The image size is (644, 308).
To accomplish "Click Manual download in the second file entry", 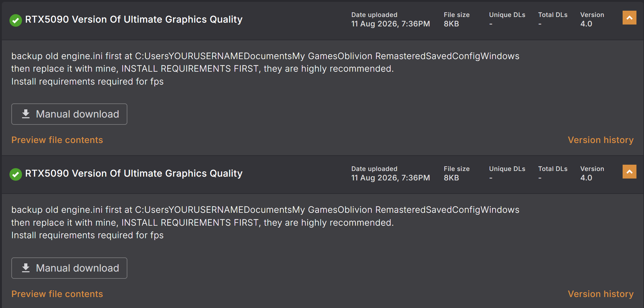I will coord(69,268).
